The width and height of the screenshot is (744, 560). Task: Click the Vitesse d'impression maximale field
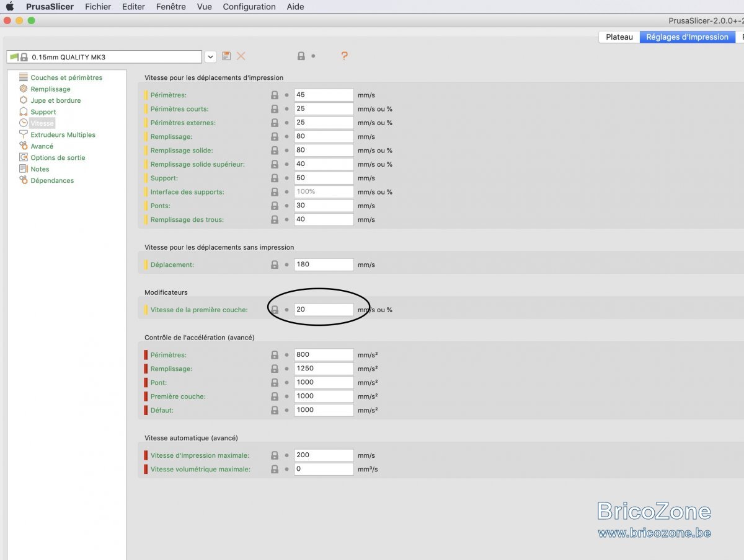tap(324, 455)
